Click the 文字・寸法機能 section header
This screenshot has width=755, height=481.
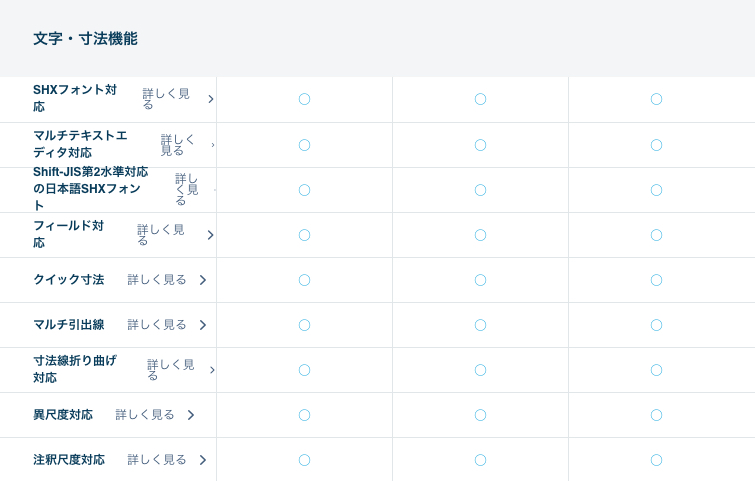tap(85, 39)
